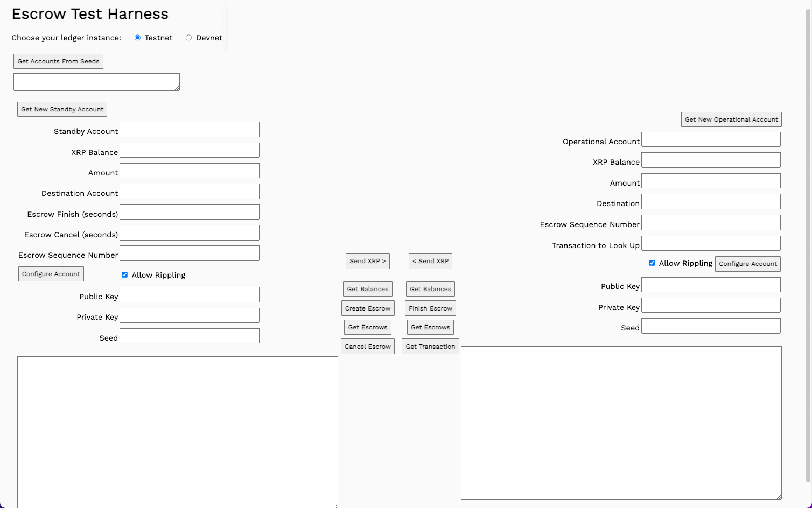Click the Transaction to Look Up field

[711, 243]
